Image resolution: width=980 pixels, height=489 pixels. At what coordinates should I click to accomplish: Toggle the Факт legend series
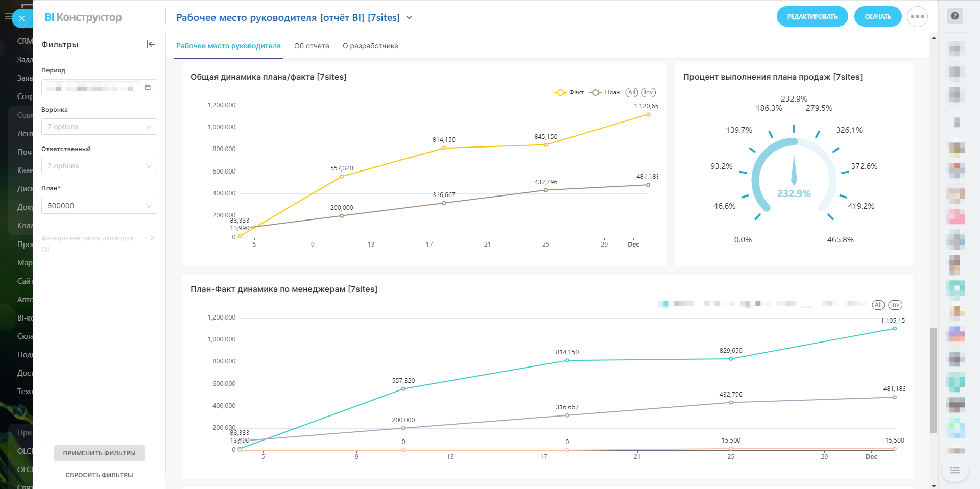click(x=569, y=92)
